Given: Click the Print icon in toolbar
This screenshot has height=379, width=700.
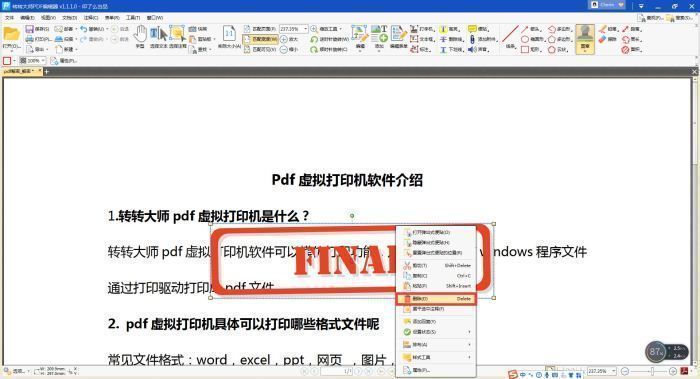Looking at the screenshot, I should 29,39.
